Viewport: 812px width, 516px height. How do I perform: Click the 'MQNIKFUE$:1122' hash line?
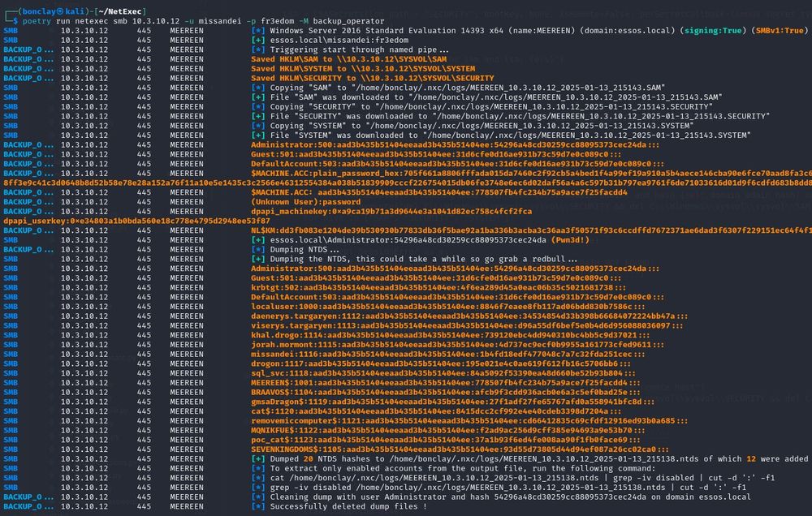pyautogui.click(x=448, y=430)
